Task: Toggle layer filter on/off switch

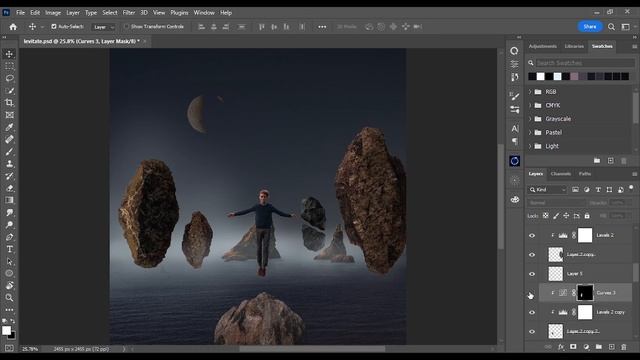Action: click(x=631, y=188)
